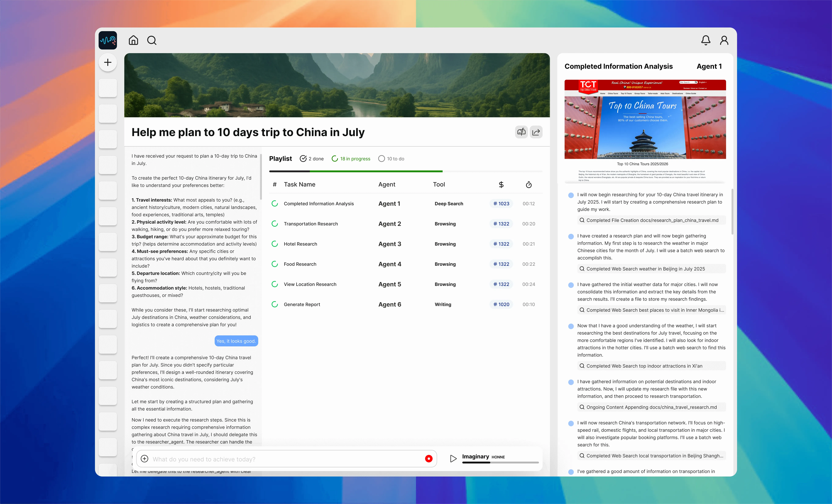The width and height of the screenshot is (832, 504).
Task: Click the #1023 cost badge for Agent 1
Action: coord(501,204)
